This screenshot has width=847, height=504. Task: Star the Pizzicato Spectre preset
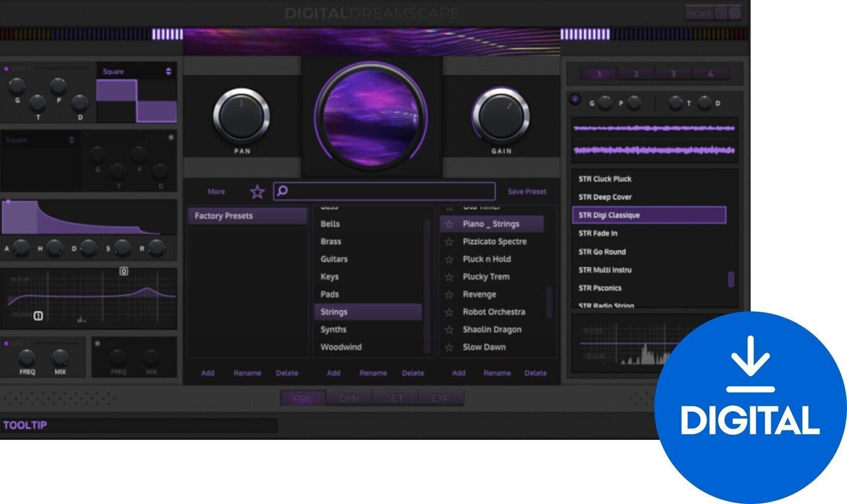(448, 241)
